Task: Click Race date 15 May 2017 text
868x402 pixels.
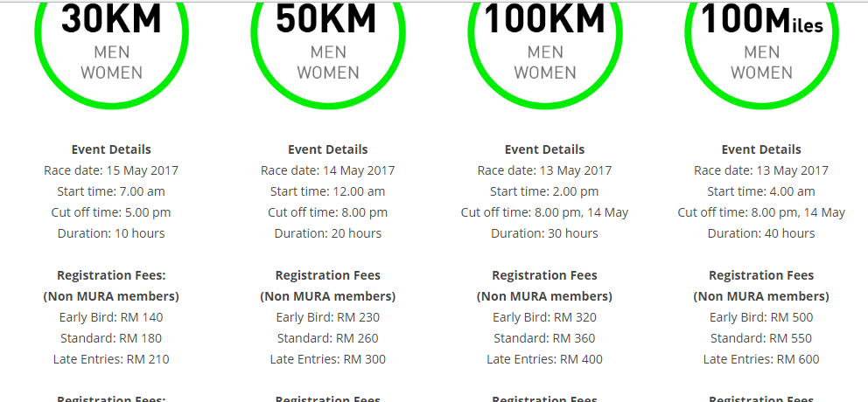Action: point(111,170)
